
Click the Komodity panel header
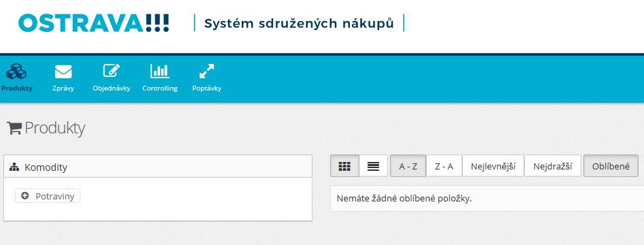click(158, 167)
